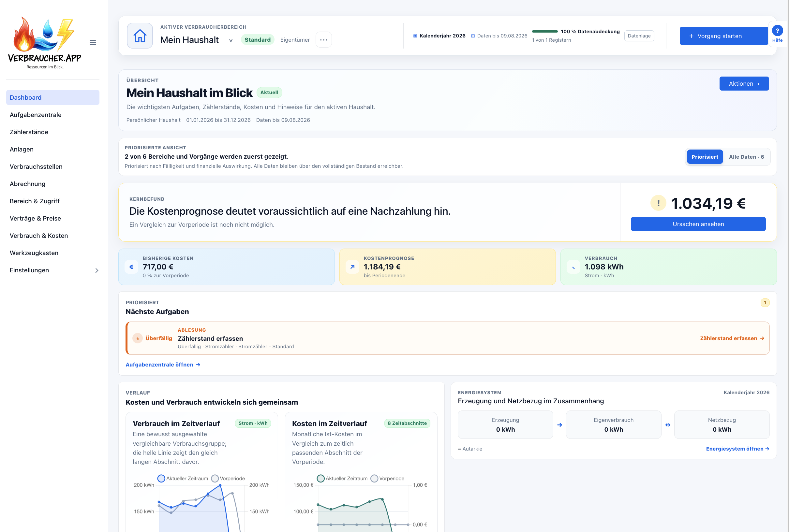Open the Werkzeugkasten page
789x532 pixels.
click(52, 253)
